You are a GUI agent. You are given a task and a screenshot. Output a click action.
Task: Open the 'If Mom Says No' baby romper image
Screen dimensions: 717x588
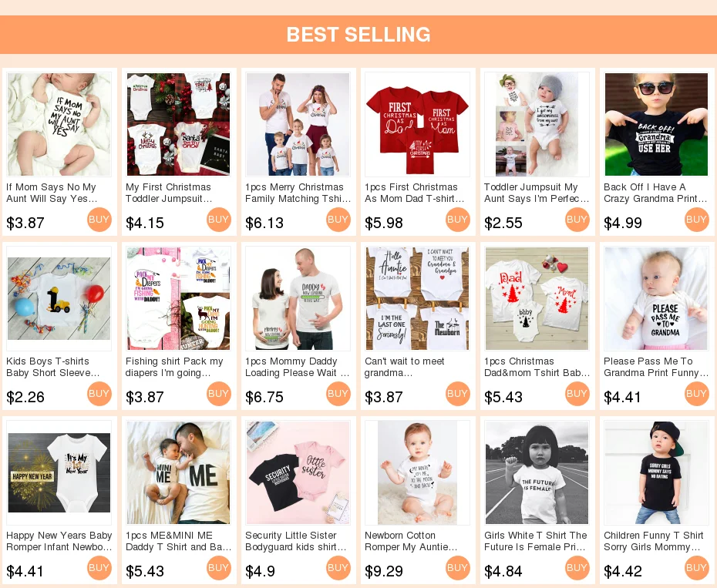point(59,124)
